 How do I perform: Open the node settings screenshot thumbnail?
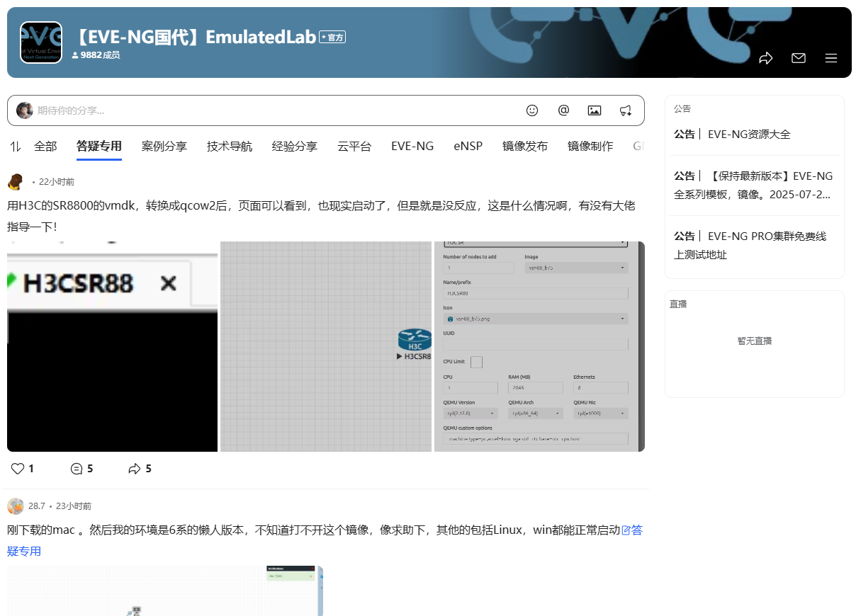(539, 346)
